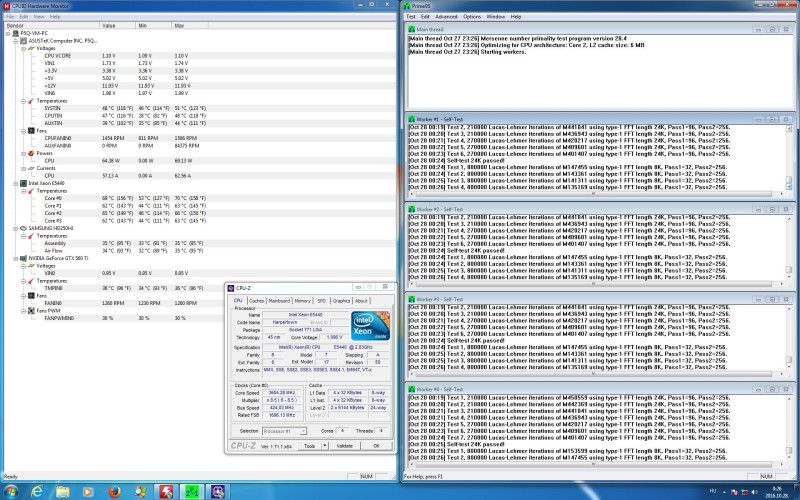
Task: Open the Caches tab in CPU-Z
Action: 256,301
